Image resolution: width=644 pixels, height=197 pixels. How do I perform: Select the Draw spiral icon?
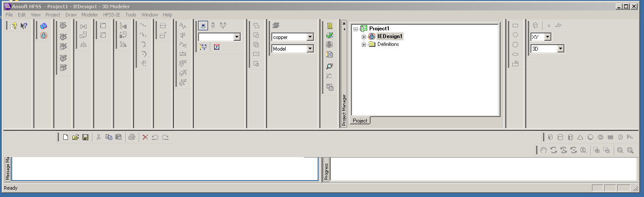coord(620,137)
